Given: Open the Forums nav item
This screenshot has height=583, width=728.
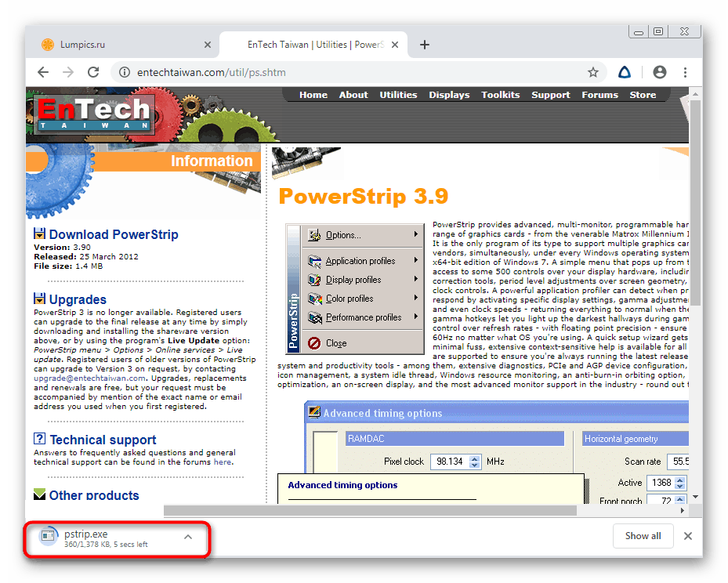Looking at the screenshot, I should pos(599,95).
